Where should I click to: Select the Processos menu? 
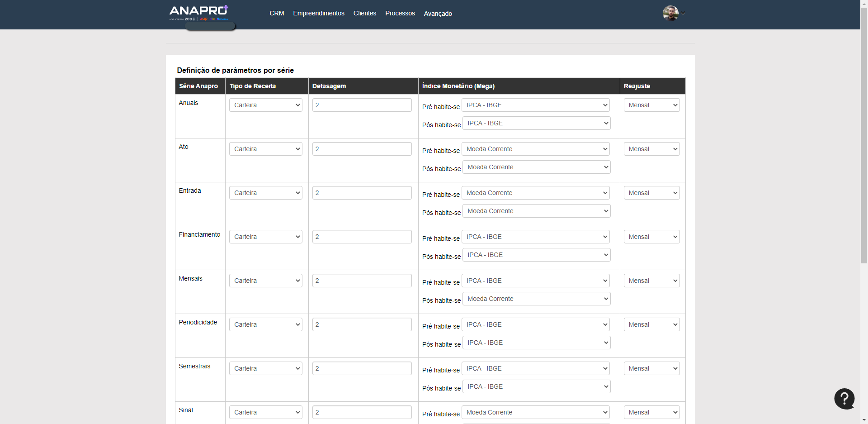[x=400, y=13]
